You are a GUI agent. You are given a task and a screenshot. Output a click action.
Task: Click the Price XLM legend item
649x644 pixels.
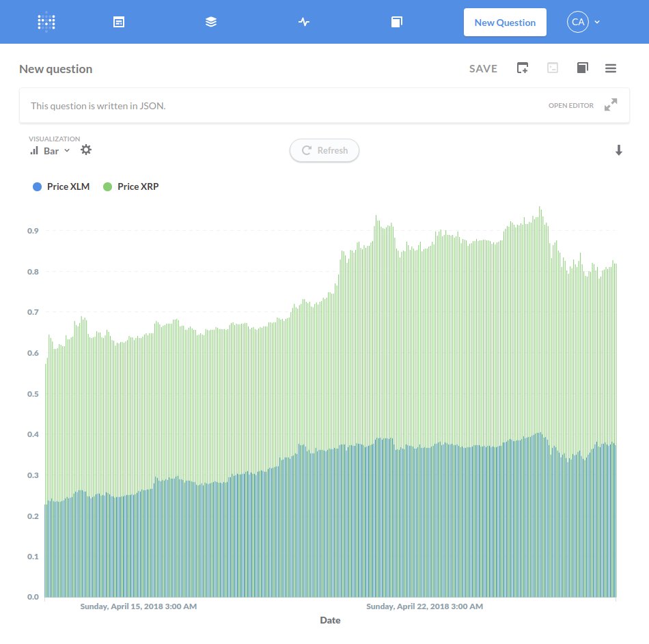[x=61, y=186]
